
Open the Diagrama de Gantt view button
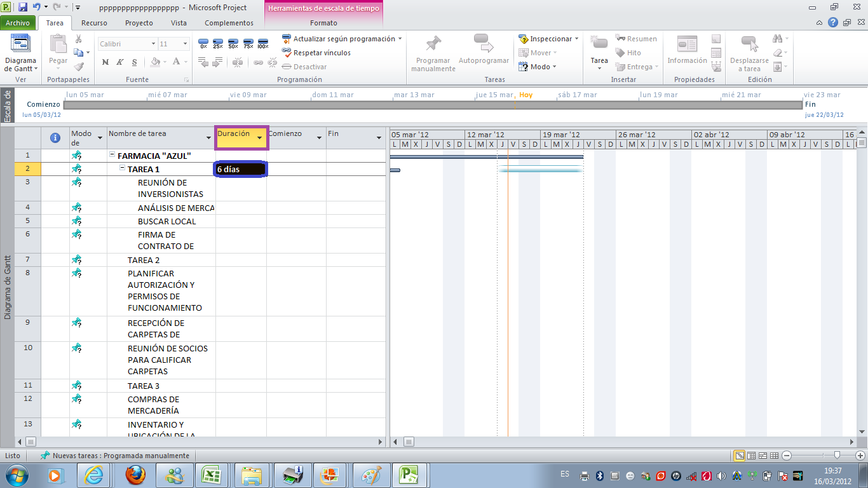click(20, 53)
